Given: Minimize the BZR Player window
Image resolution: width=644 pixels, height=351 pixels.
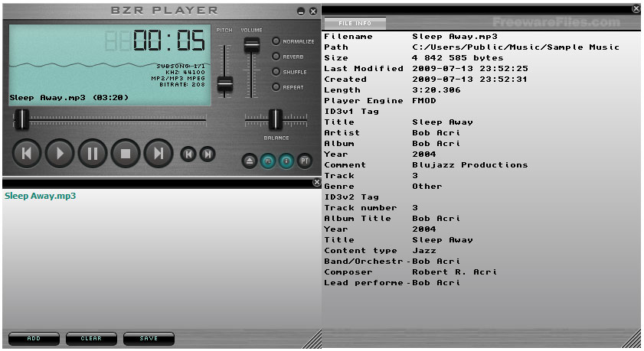Looking at the screenshot, I should [x=301, y=11].
